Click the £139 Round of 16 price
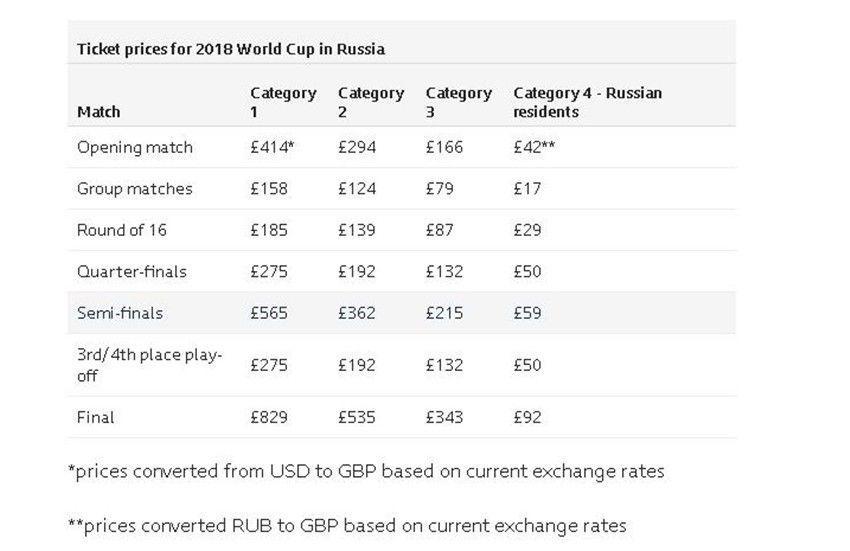Screen dimensions: 850x551 pyautogui.click(x=357, y=230)
